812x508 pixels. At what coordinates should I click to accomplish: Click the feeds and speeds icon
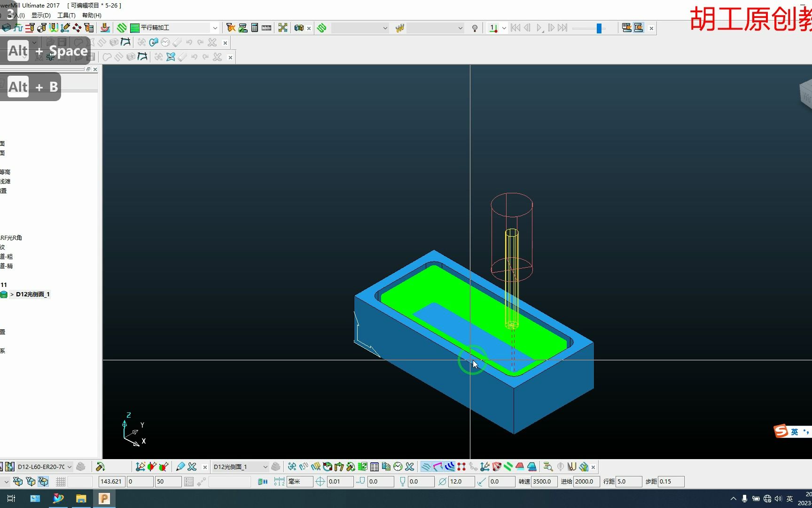coord(18,28)
